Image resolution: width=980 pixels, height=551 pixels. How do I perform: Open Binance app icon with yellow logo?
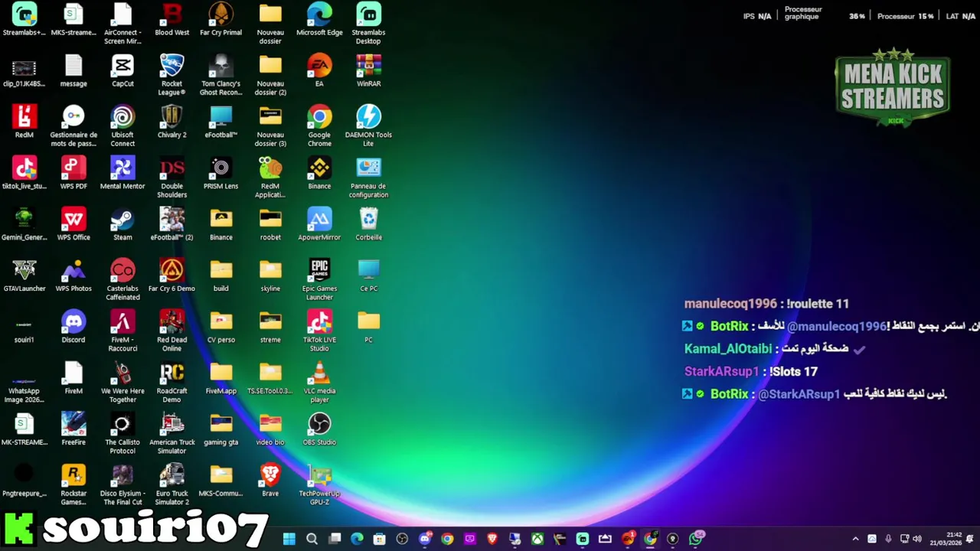point(319,173)
